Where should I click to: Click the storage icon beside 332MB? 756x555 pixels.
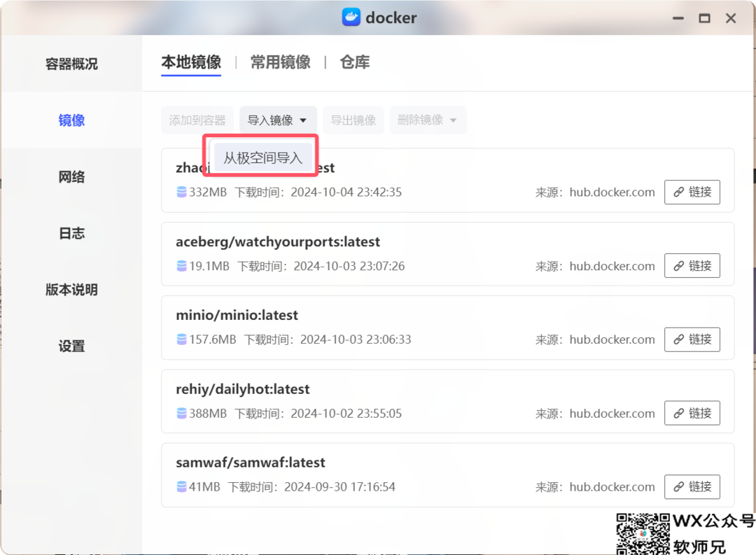pos(181,192)
